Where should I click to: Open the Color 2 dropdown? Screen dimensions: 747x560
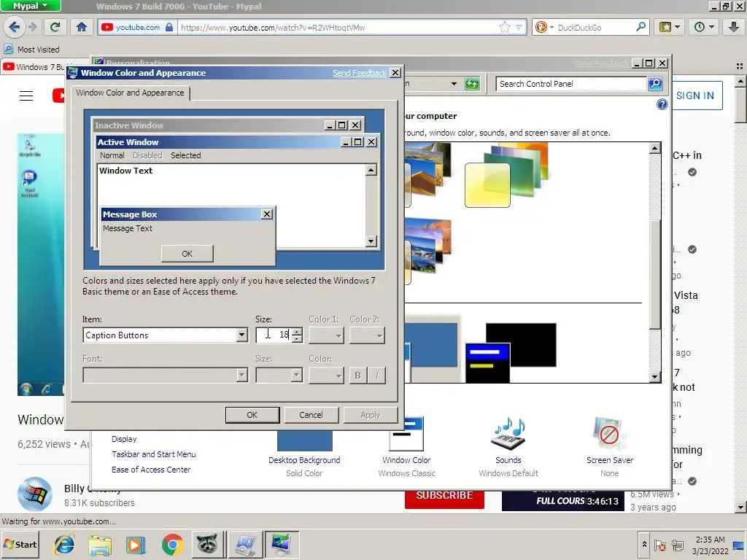click(x=367, y=335)
